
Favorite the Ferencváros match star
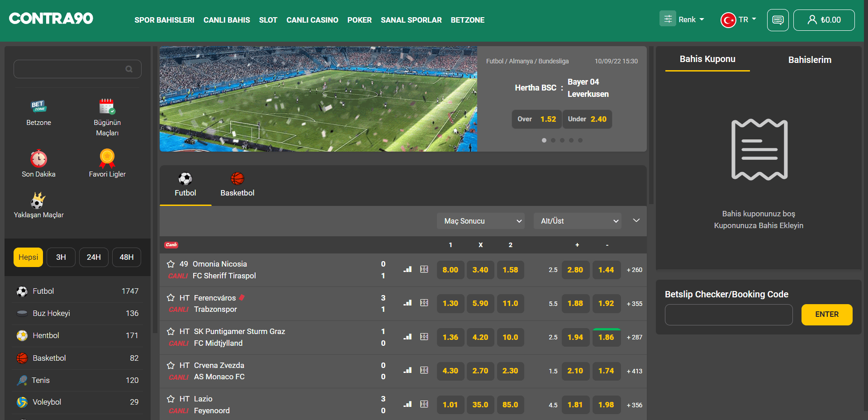coord(171,298)
